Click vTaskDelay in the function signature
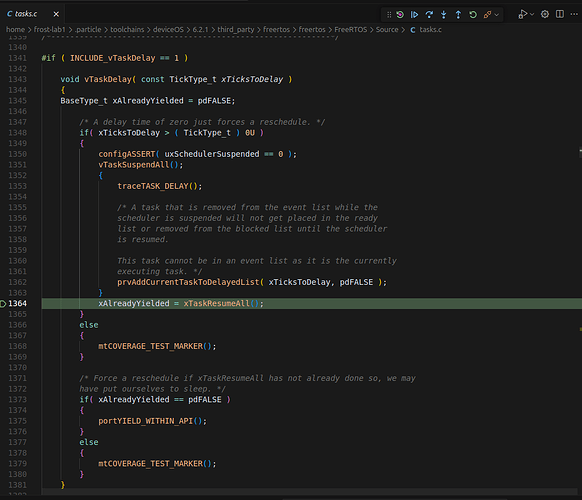This screenshot has height=500, width=582. (108, 79)
